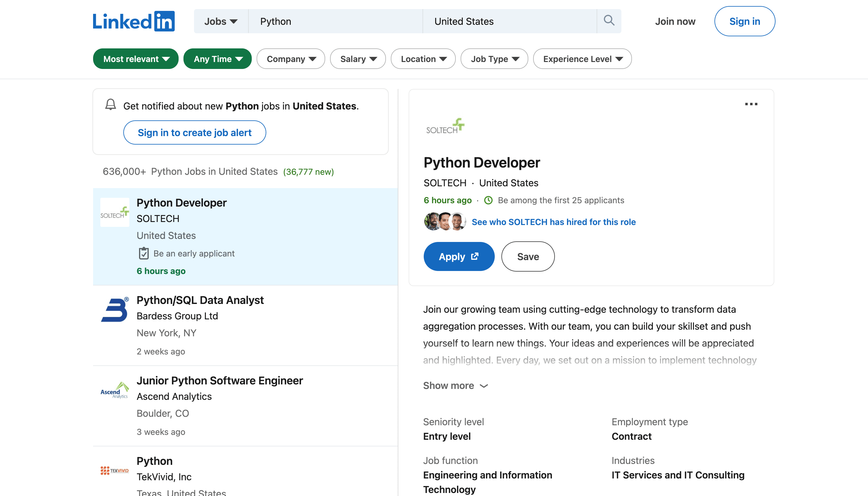Open the Most relevant sort dropdown

point(135,59)
